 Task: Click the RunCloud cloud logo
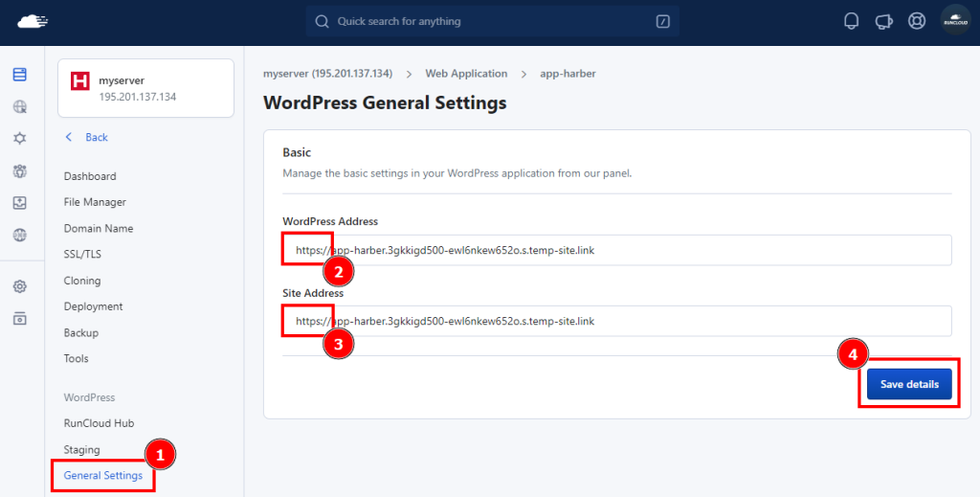click(33, 21)
